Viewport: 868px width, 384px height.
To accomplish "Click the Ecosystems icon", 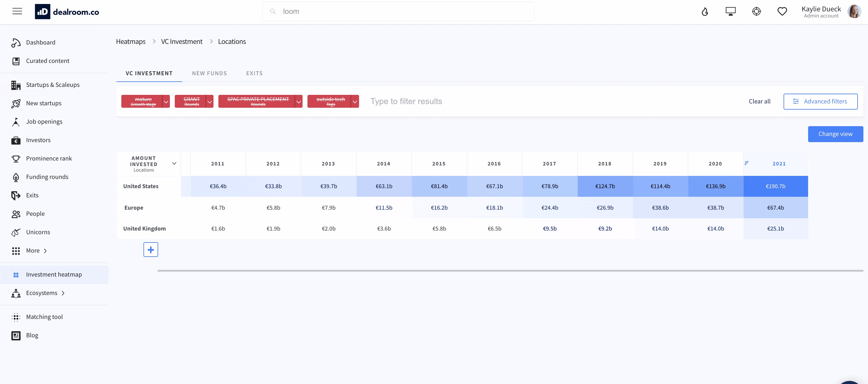I will click(x=16, y=293).
